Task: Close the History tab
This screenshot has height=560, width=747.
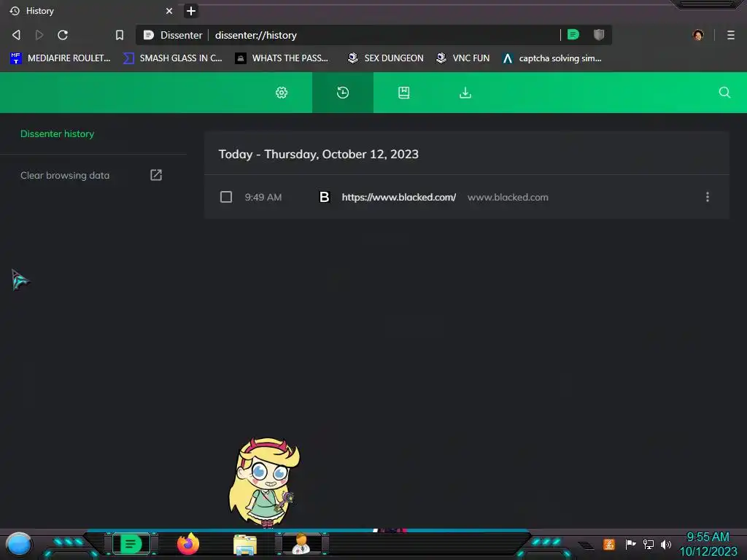Action: (169, 10)
